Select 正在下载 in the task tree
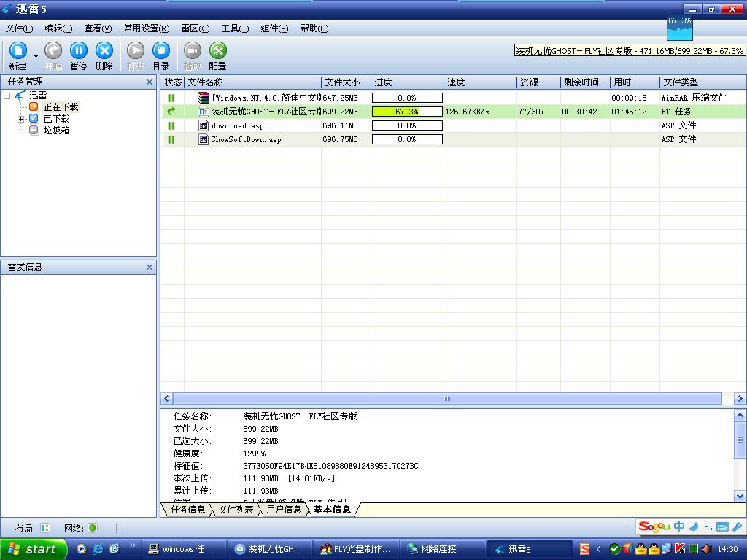747x560 pixels. (x=61, y=107)
